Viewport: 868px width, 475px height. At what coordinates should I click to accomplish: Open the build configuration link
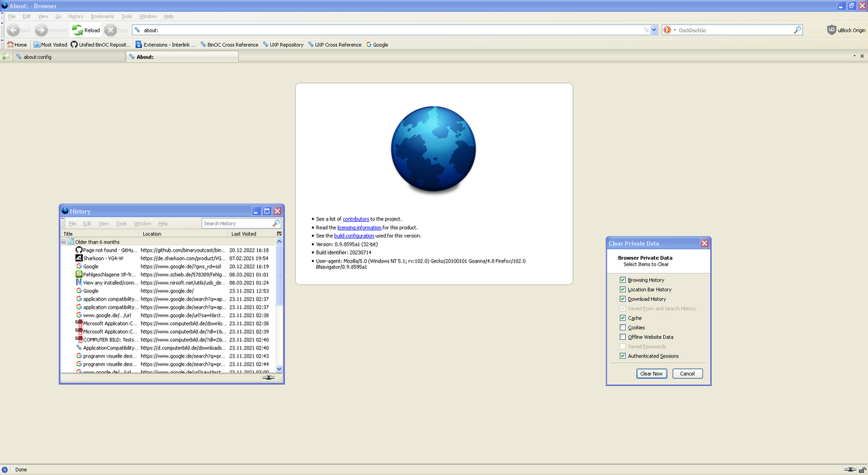354,235
